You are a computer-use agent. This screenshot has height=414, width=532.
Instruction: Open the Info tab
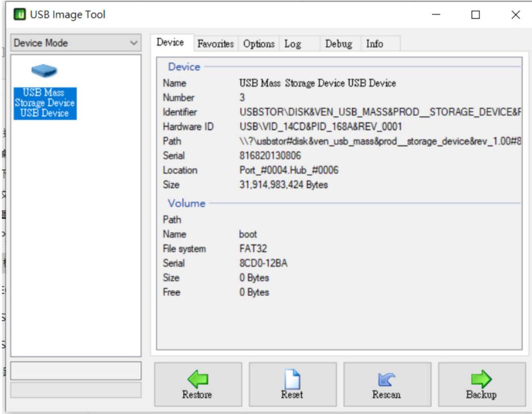click(374, 44)
